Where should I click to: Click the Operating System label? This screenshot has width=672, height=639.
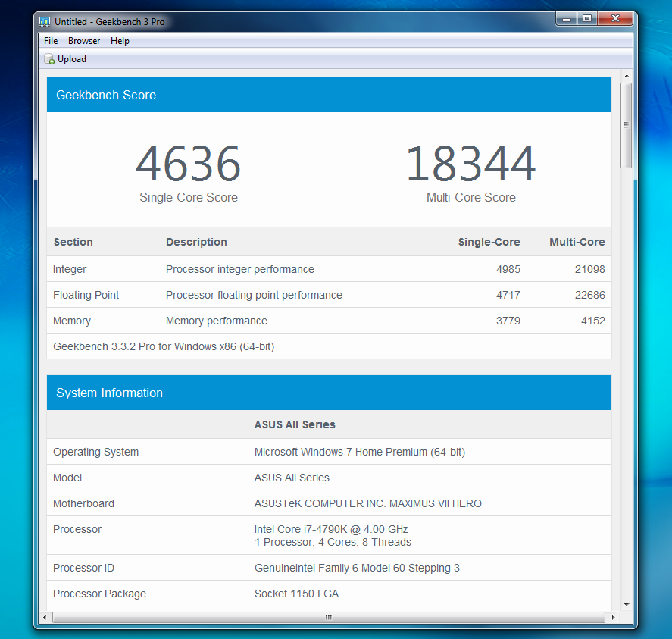[96, 452]
